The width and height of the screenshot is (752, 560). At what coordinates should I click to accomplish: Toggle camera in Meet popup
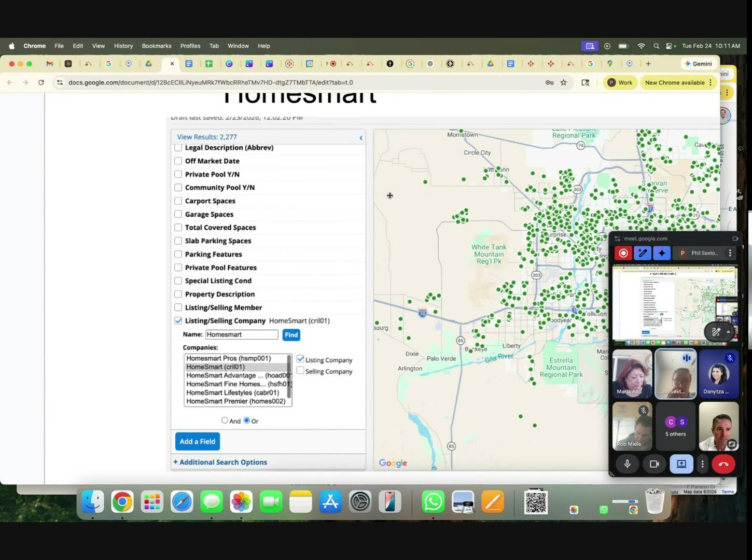point(654,464)
